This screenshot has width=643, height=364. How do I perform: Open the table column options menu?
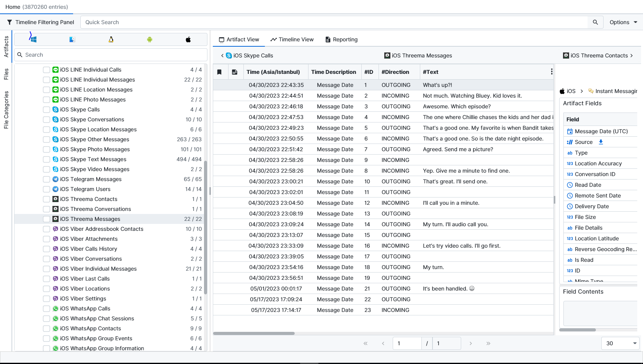click(x=551, y=72)
